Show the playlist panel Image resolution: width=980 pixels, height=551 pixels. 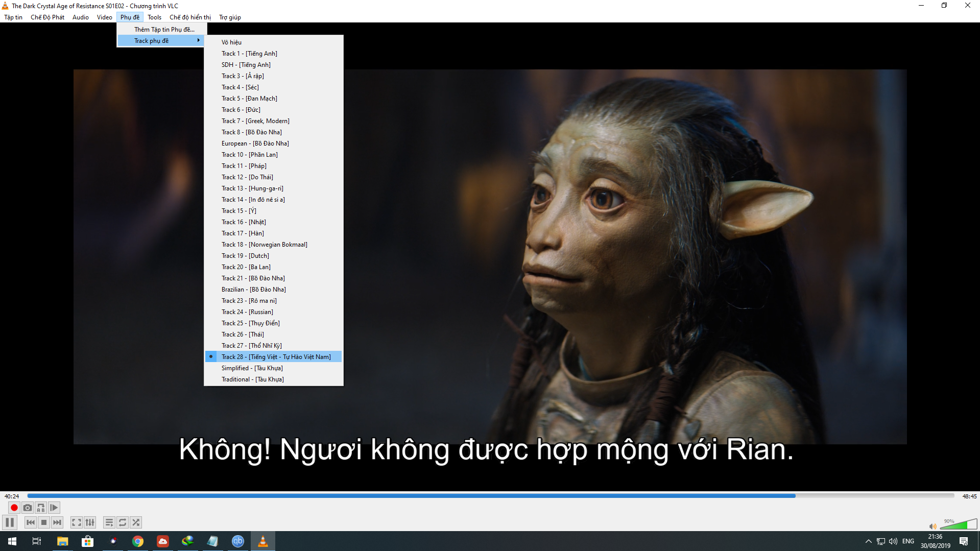click(109, 522)
